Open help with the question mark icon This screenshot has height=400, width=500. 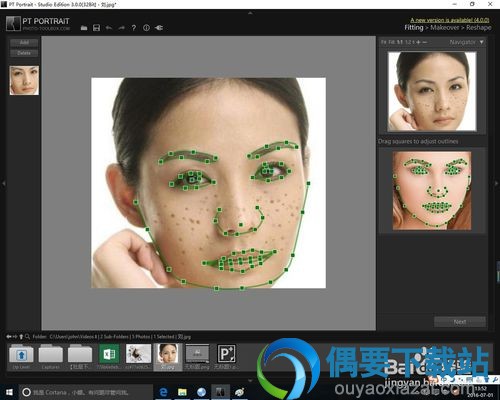point(134,28)
